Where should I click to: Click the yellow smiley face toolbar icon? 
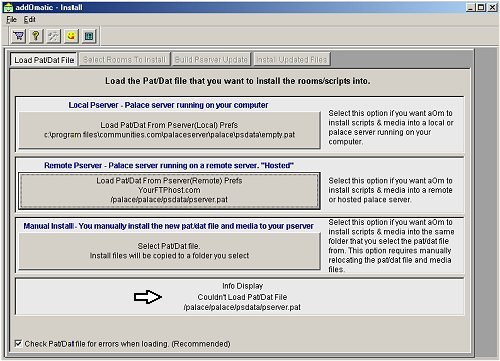[x=71, y=36]
